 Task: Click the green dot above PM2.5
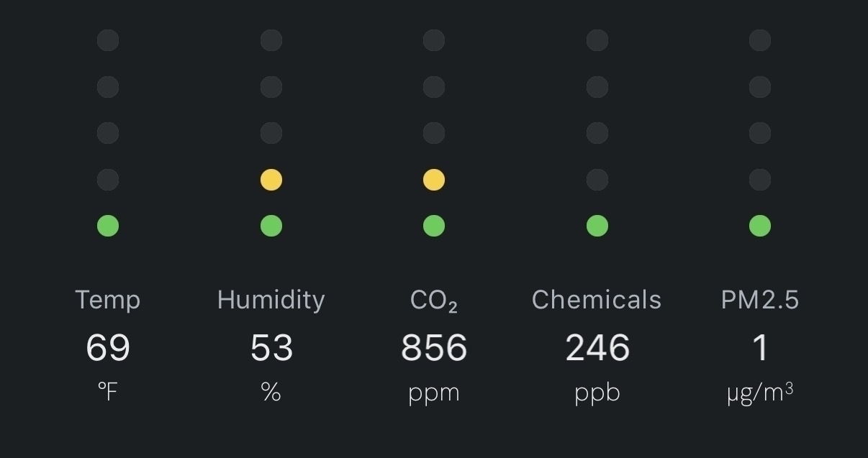click(x=760, y=226)
